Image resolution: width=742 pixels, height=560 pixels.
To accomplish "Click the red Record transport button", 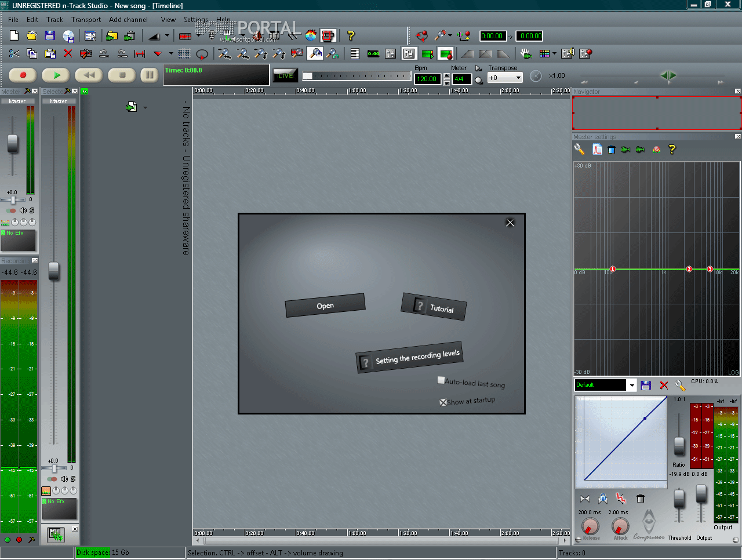I will click(x=23, y=75).
